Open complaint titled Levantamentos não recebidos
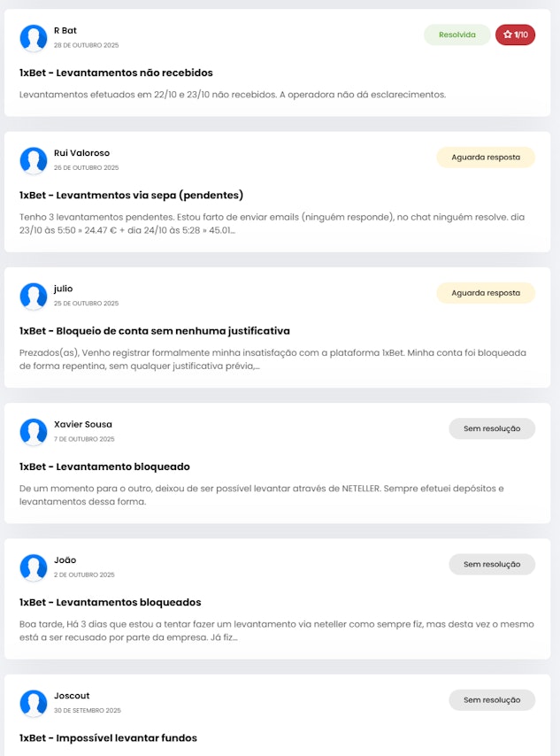Viewport: 560px width, 756px height. click(x=114, y=73)
